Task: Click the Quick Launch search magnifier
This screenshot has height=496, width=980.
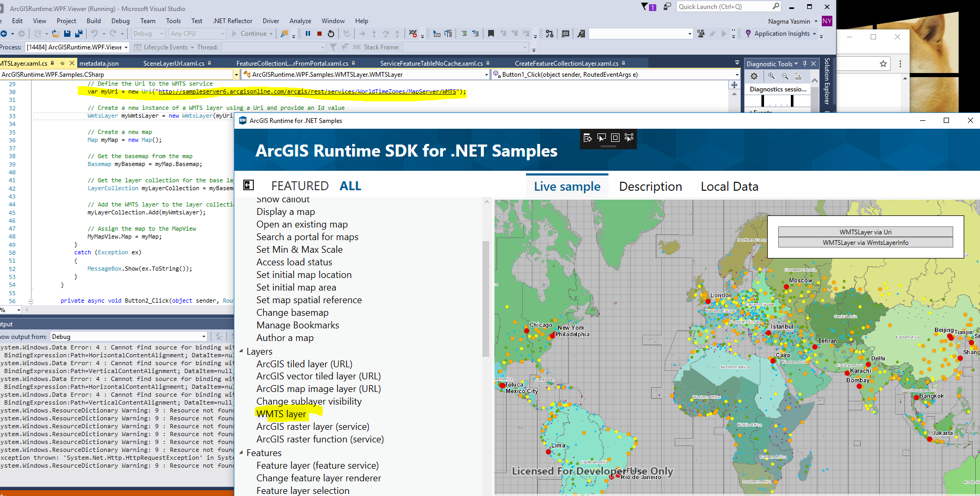Action: click(776, 6)
